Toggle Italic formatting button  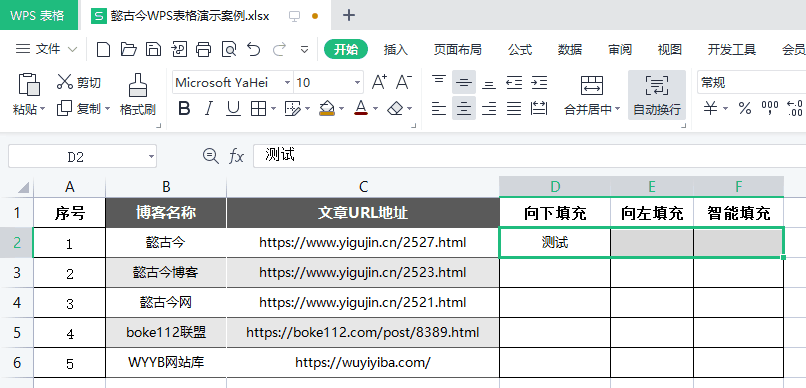[x=209, y=108]
